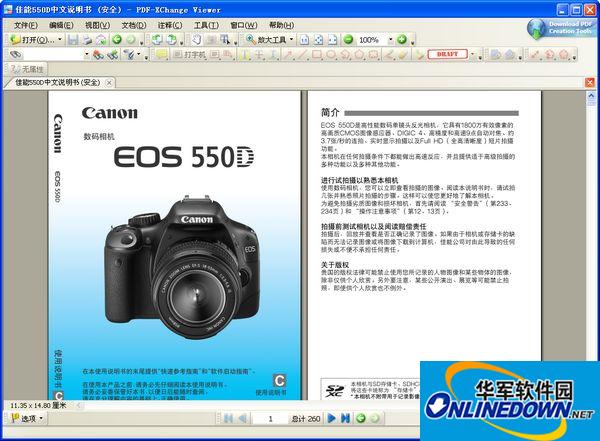Click the zoom percentage 100% field

[370, 39]
